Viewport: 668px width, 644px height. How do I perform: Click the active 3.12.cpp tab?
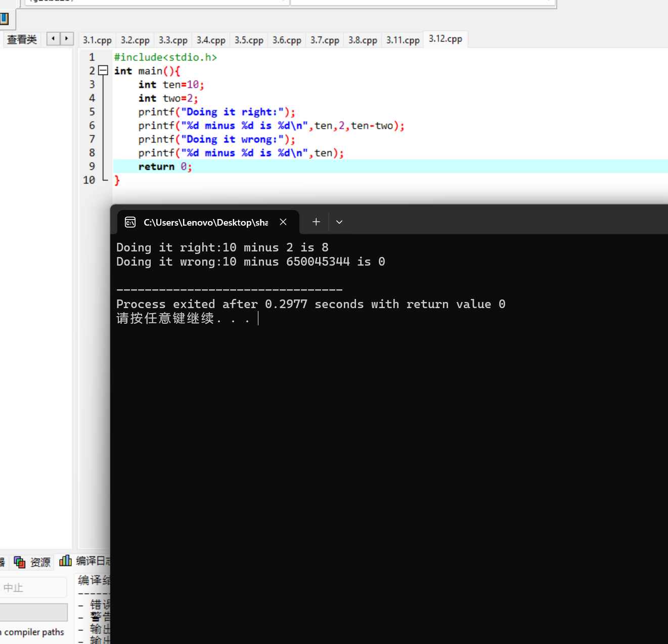point(446,39)
